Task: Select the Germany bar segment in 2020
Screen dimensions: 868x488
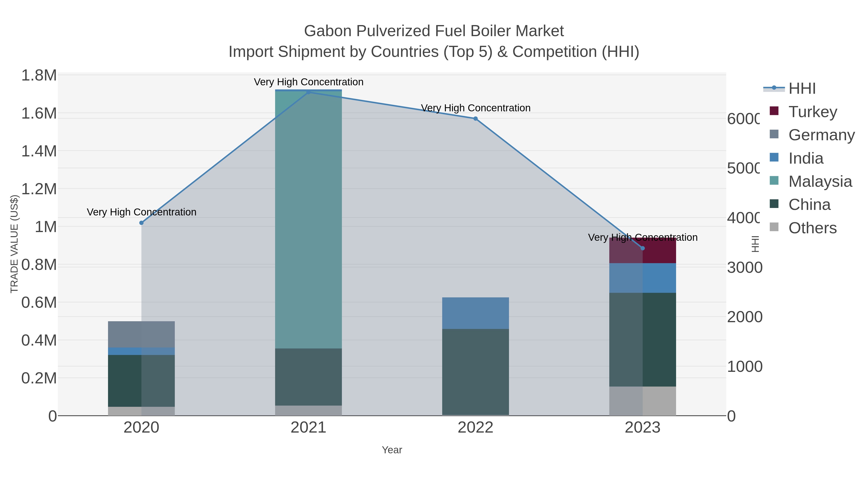Action: pos(142,334)
